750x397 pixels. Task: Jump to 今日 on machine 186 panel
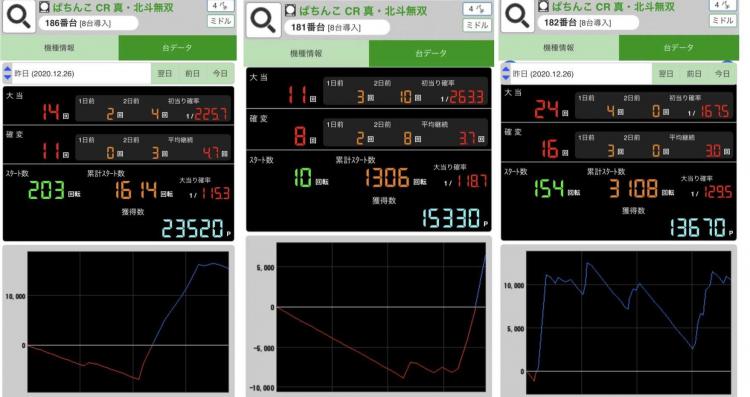(221, 74)
